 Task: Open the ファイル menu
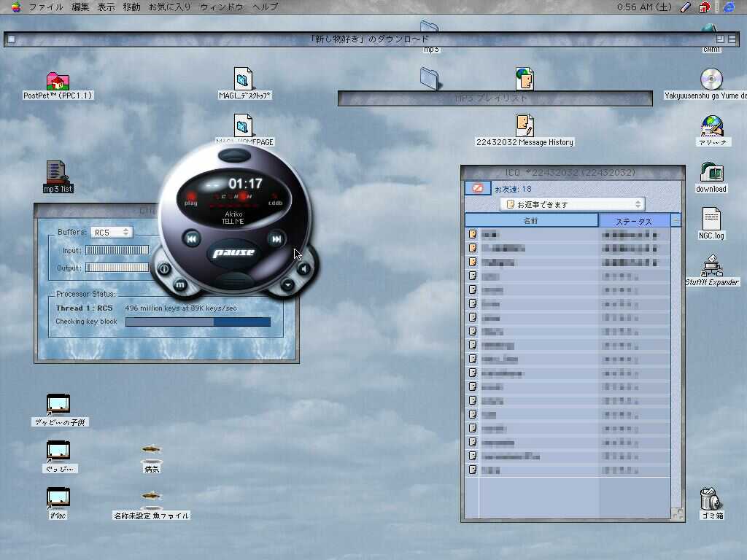(46, 7)
